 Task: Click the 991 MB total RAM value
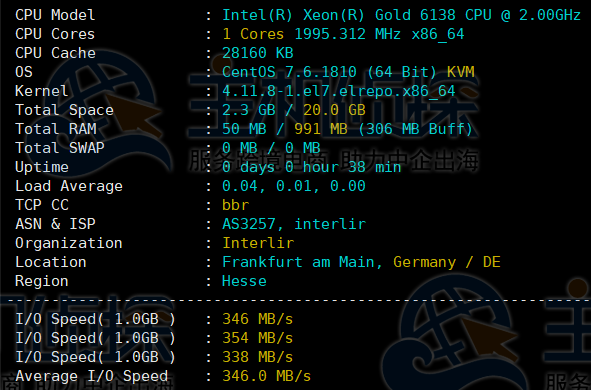[x=321, y=129]
